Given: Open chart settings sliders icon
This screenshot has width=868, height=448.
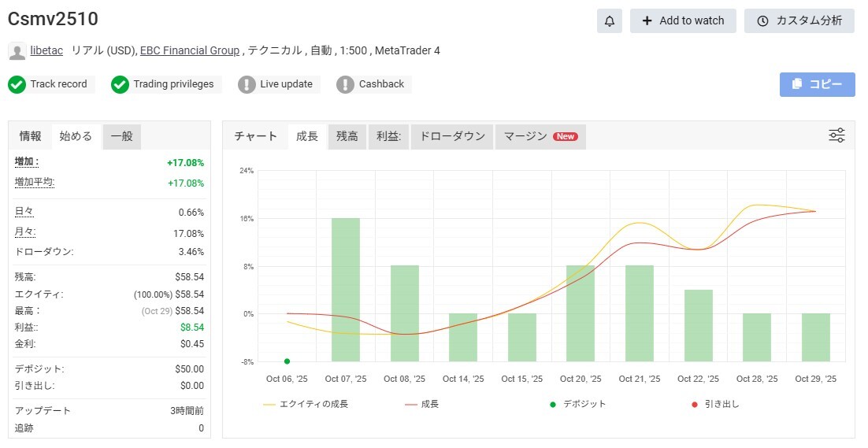Looking at the screenshot, I should (836, 135).
